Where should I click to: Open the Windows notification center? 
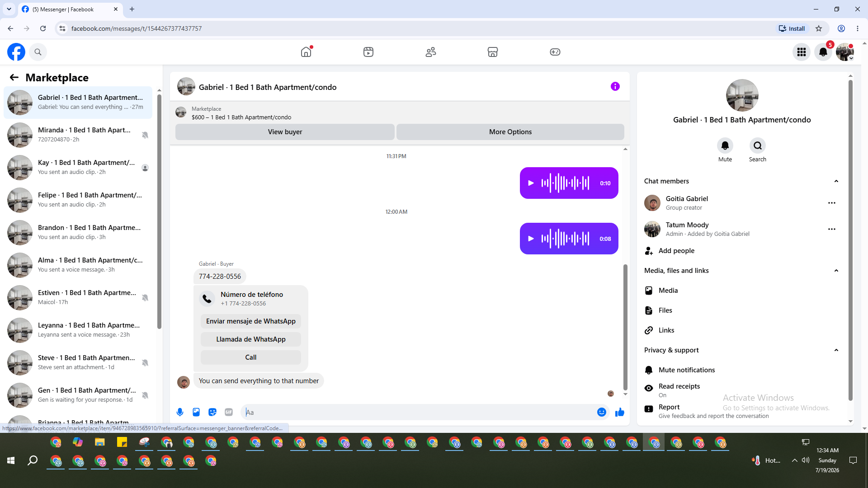(853, 460)
